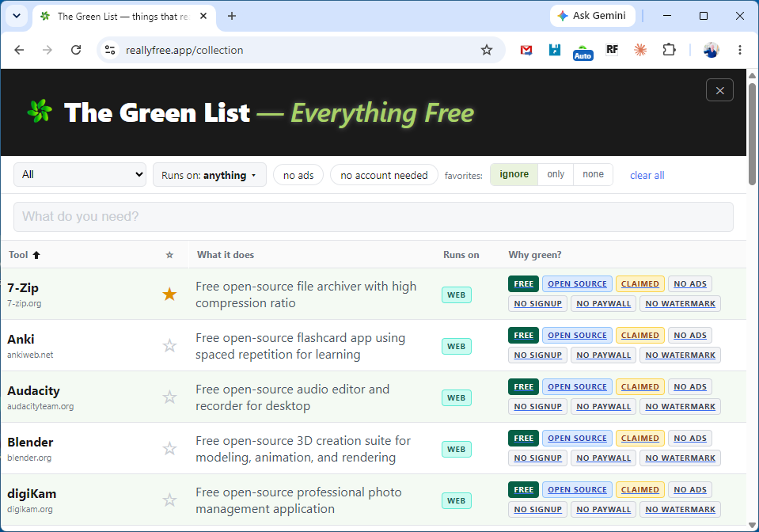This screenshot has height=532, width=759.
Task: Click NO PAYWALL tag in the 7-Zip row
Action: click(x=604, y=303)
